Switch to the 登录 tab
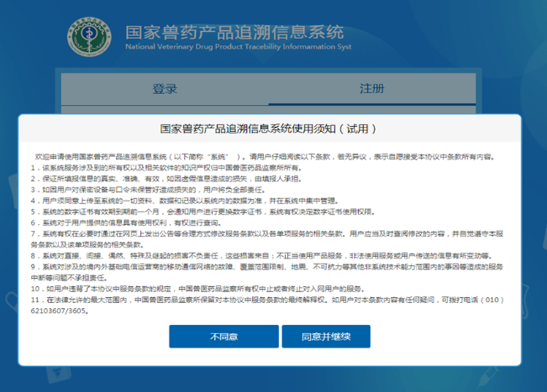 pyautogui.click(x=165, y=89)
